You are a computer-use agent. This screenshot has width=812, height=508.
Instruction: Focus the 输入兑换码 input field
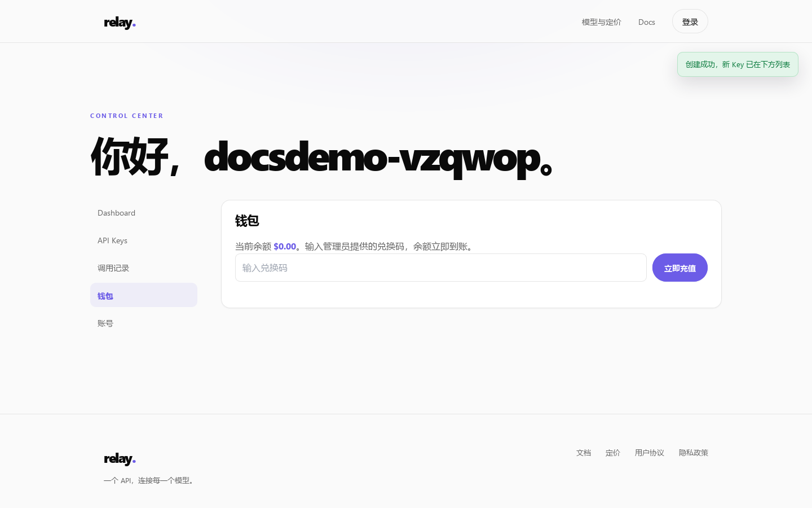click(x=440, y=268)
